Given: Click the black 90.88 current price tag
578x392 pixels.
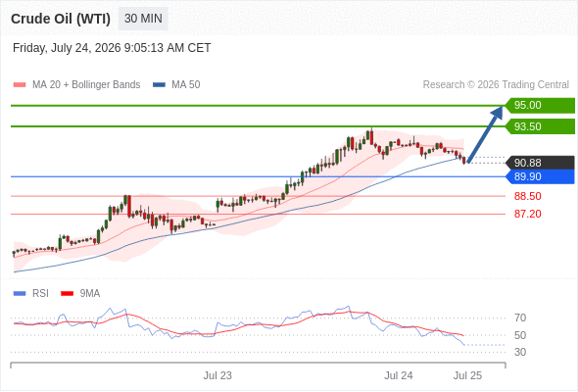Looking at the screenshot, I should (540, 163).
